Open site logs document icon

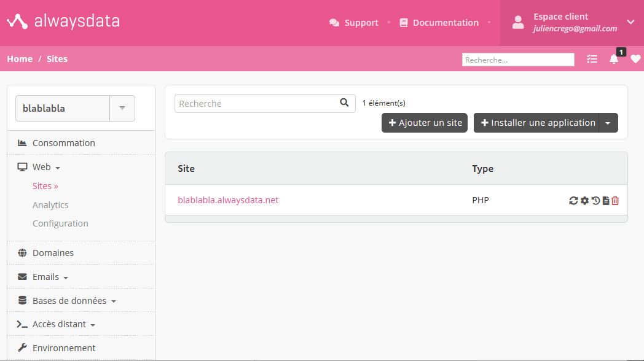tap(606, 201)
